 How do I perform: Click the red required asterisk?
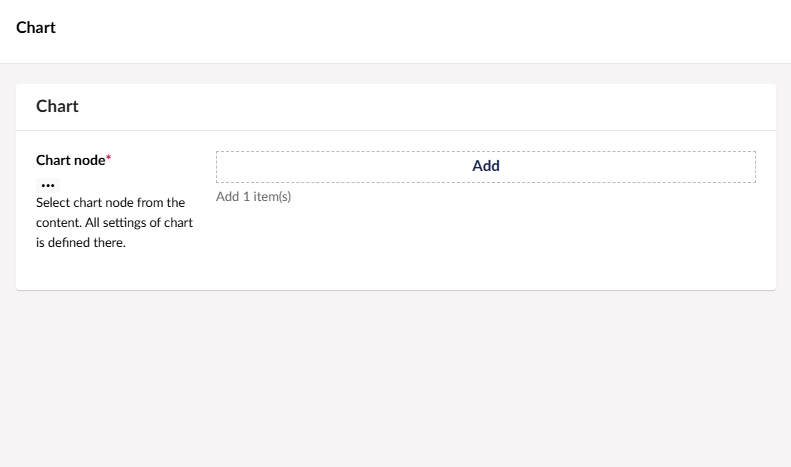tap(108, 159)
